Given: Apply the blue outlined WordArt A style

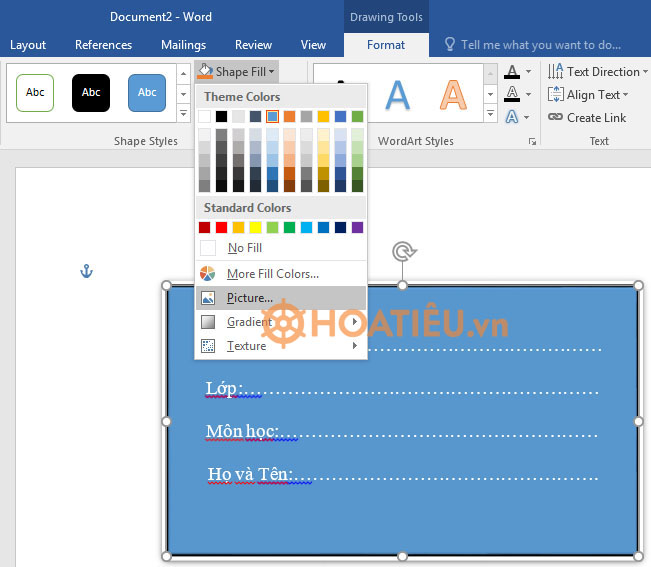Looking at the screenshot, I should click(x=398, y=96).
